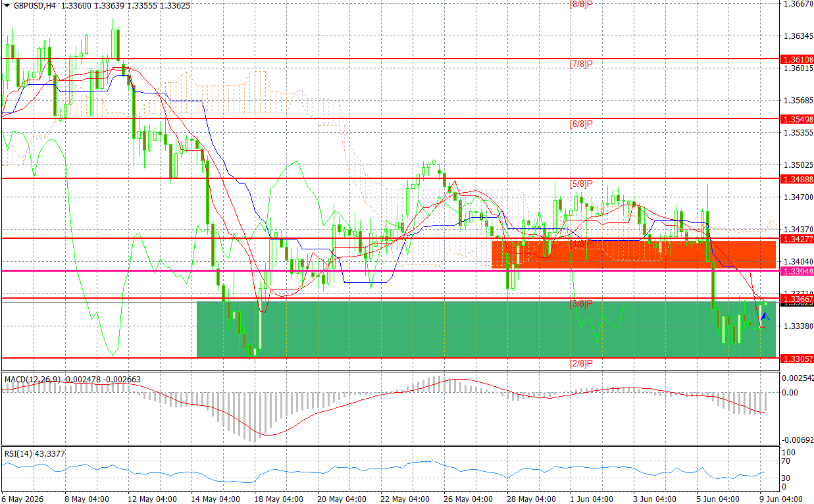Open the triangle menu beside GBPUSD,H4
The width and height of the screenshot is (814, 504).
coord(7,6)
